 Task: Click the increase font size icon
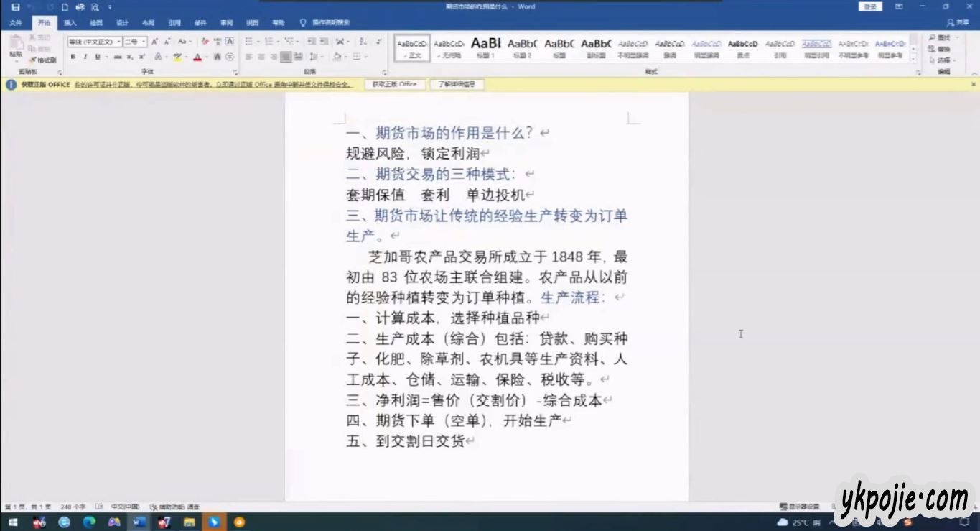tap(154, 42)
